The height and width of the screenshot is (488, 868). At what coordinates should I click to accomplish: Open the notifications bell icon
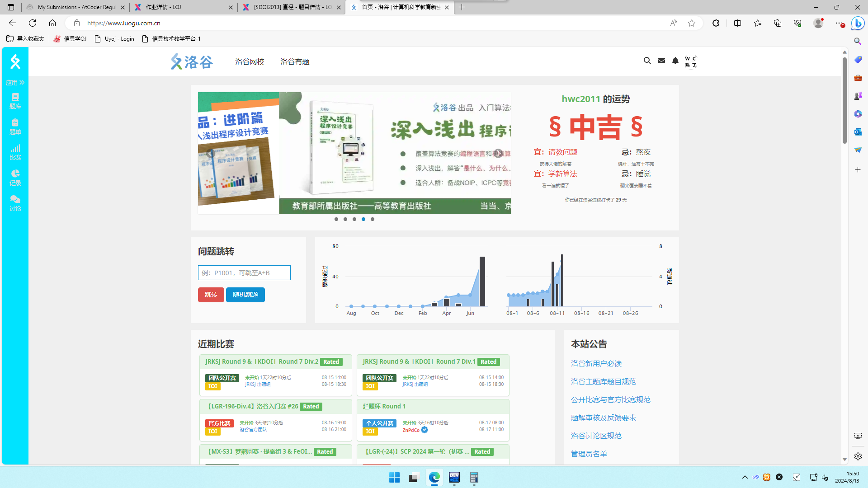click(x=675, y=61)
